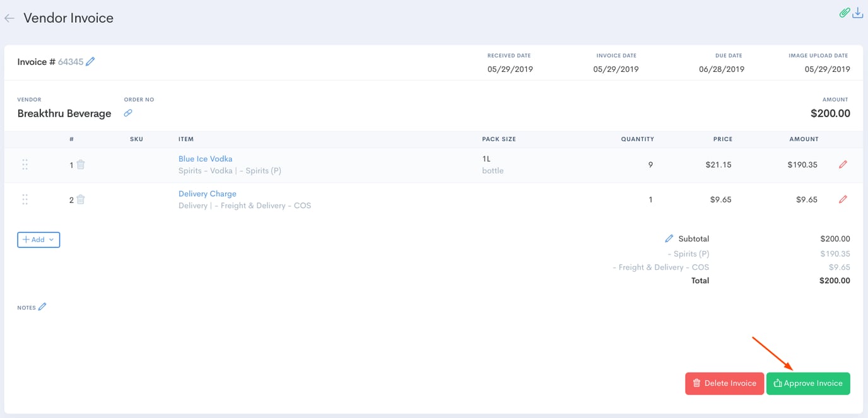Select the Spirits (P) category breakdown line
868x418 pixels.
coord(688,253)
